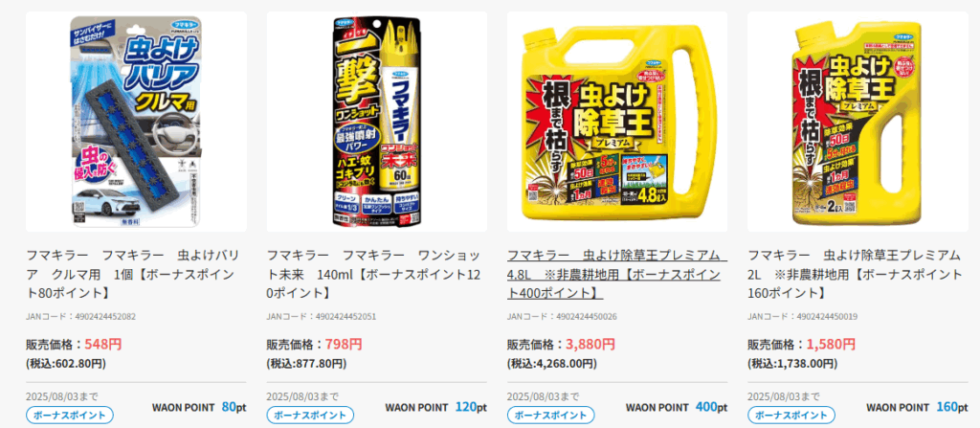Image resolution: width=980 pixels, height=428 pixels.
Task: Click the WAON POINT 400pt label
Action: point(677,407)
